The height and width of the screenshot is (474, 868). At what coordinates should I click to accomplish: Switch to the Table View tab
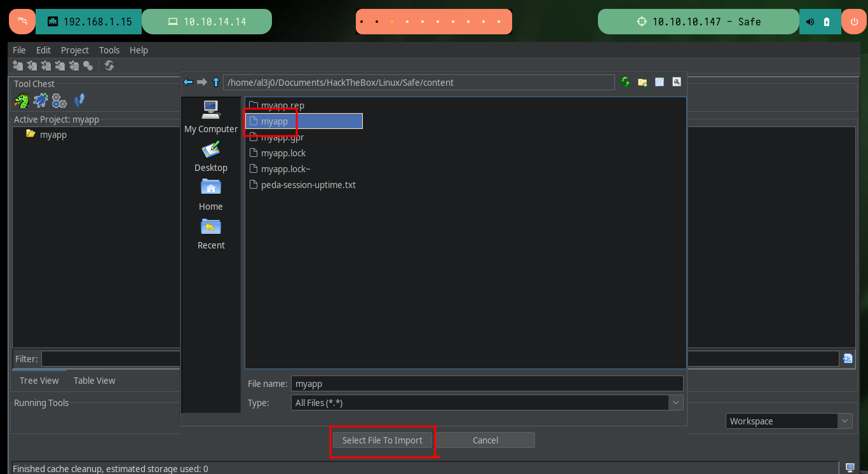click(x=95, y=381)
